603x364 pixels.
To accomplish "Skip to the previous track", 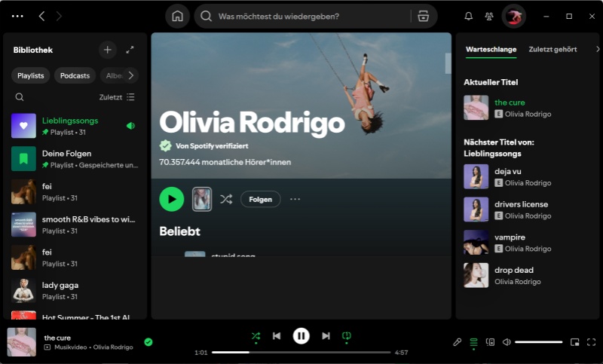I will coord(277,336).
